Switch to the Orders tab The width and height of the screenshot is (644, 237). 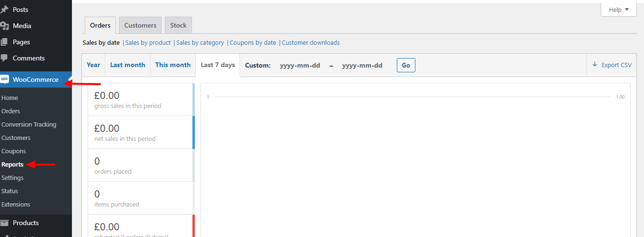click(100, 25)
